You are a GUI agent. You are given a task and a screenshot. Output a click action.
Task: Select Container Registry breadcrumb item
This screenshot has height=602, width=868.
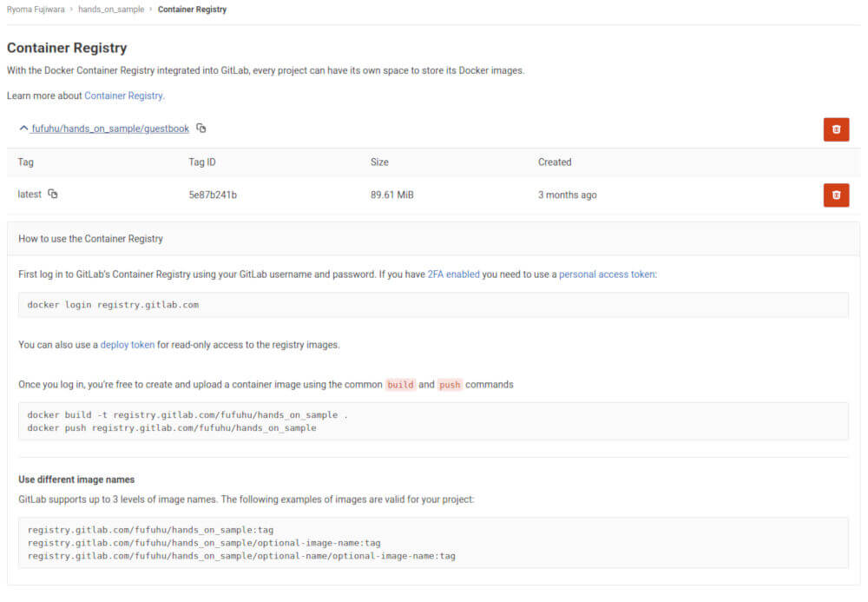coord(192,10)
